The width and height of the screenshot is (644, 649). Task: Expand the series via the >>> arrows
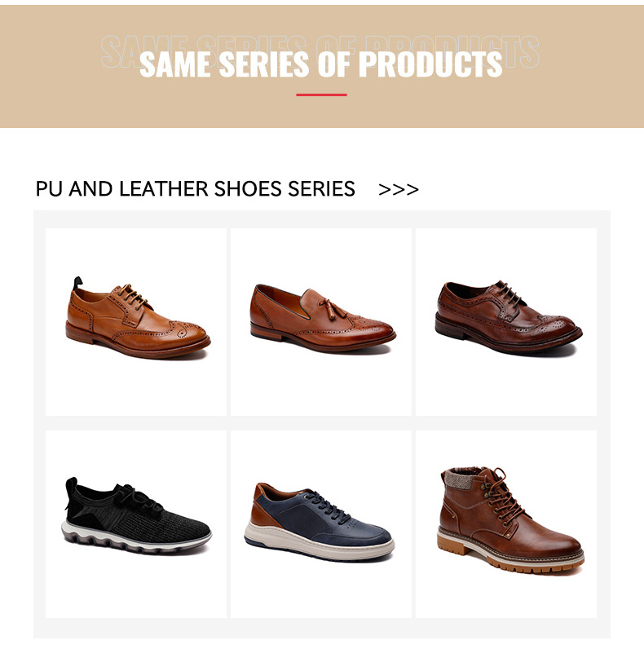398,190
